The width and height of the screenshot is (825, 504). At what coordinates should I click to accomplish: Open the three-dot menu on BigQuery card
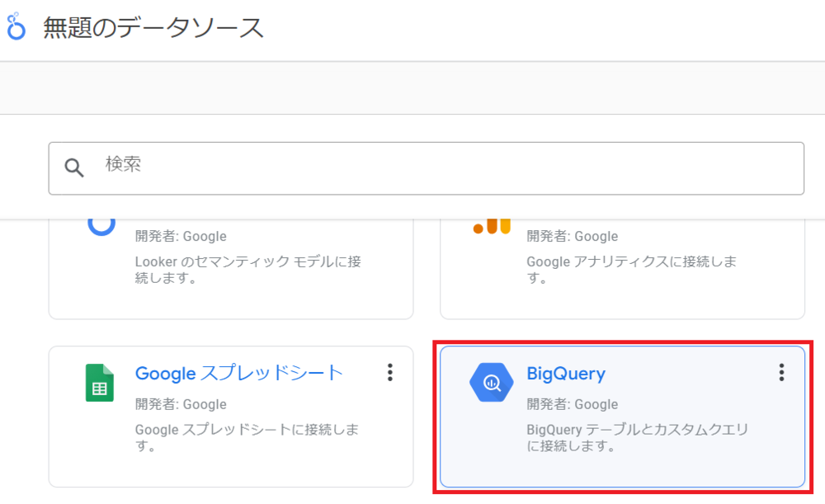[x=781, y=373]
